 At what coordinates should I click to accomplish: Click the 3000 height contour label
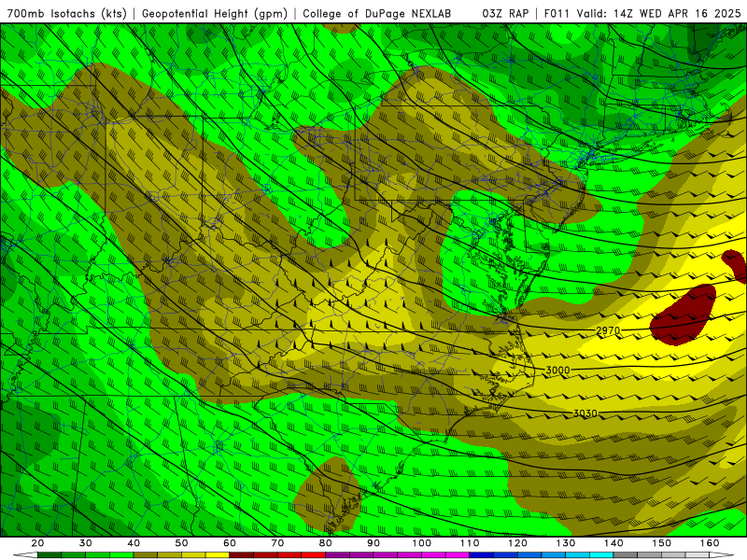557,370
